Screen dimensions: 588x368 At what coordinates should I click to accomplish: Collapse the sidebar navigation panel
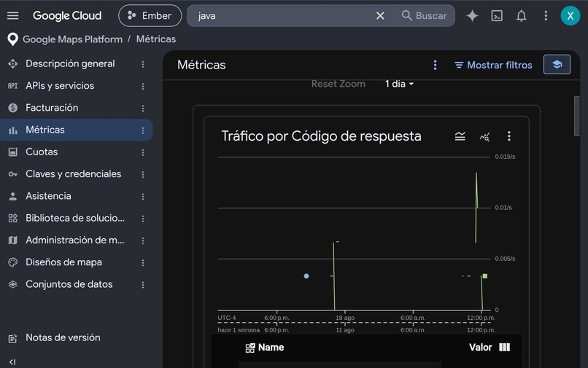point(12,362)
